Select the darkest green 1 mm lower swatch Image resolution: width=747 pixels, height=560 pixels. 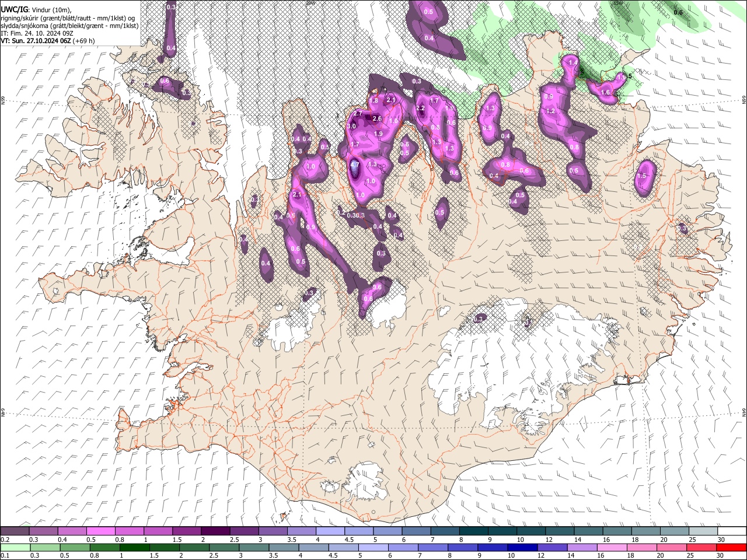134,547
